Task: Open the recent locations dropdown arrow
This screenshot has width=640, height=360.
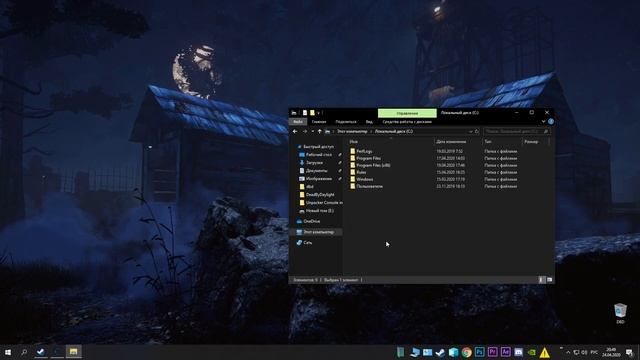Action: (x=313, y=131)
